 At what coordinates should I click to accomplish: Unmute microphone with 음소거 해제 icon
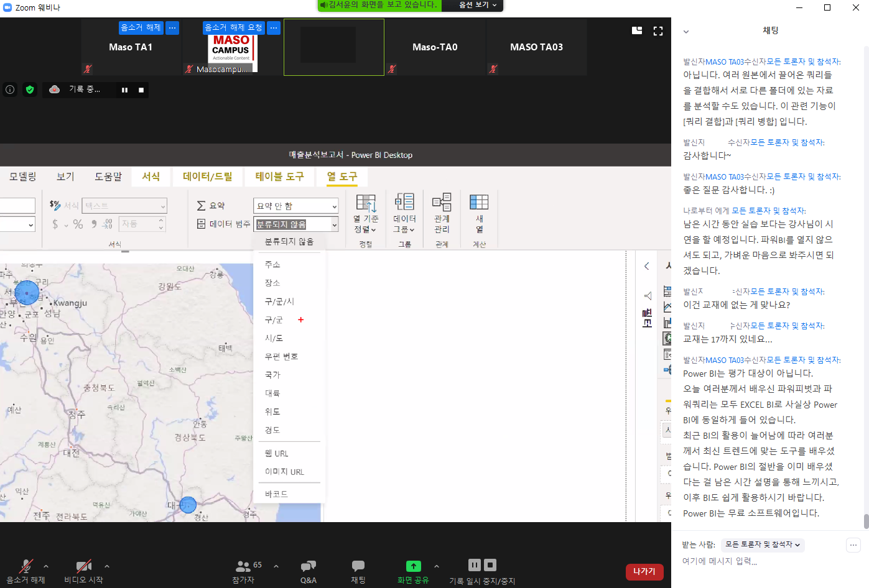26,566
